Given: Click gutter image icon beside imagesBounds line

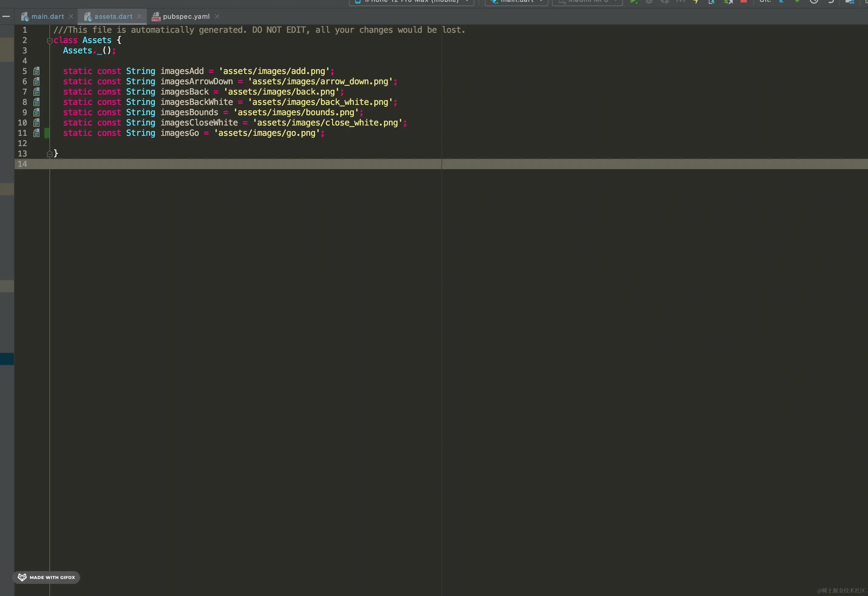Looking at the screenshot, I should [36, 112].
